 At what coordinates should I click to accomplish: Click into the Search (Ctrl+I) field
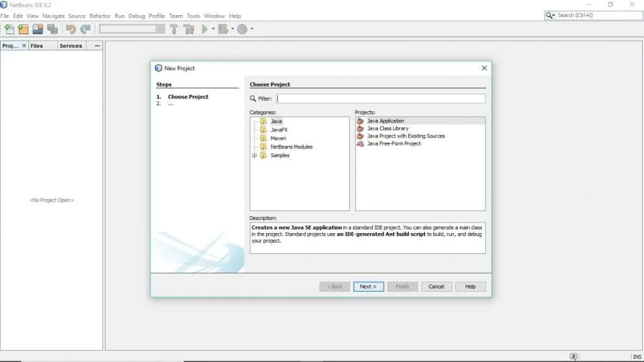click(x=599, y=15)
